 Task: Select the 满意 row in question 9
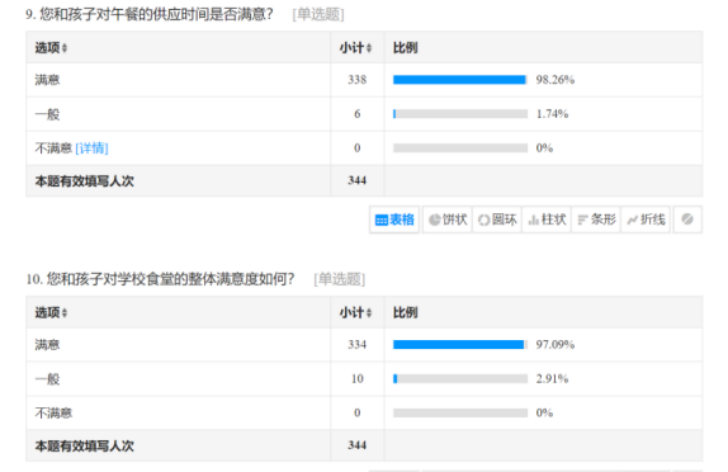tap(364, 80)
